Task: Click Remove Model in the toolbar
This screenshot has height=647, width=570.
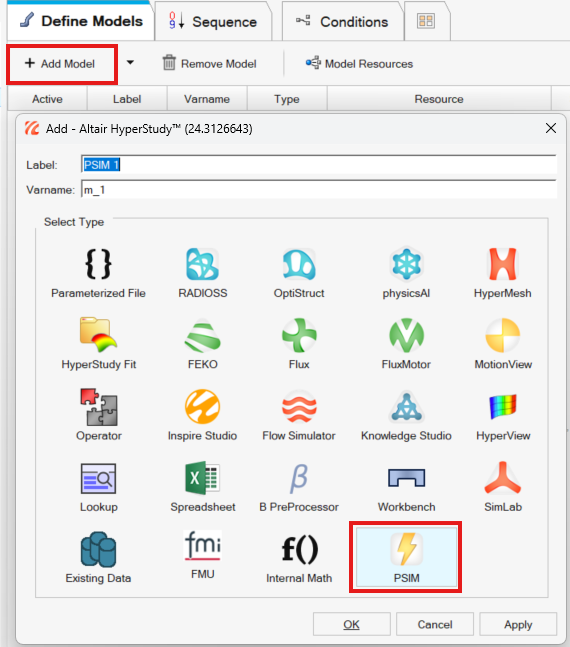Action: coord(209,64)
